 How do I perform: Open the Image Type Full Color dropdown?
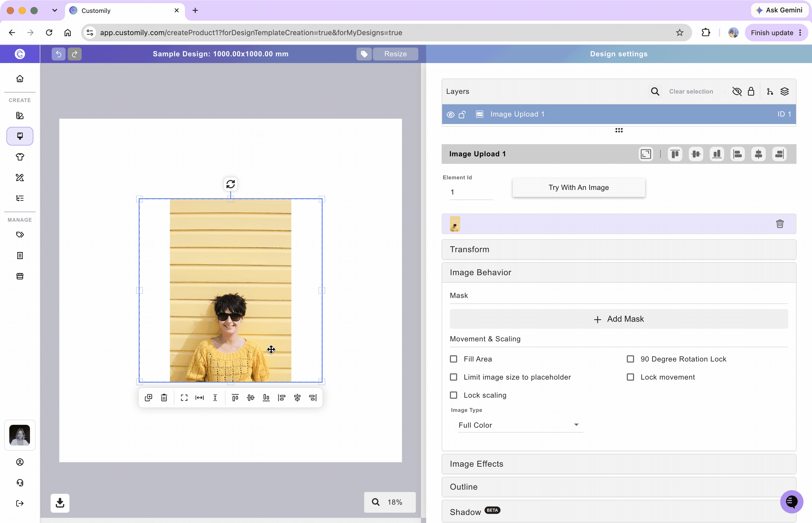(x=520, y=425)
